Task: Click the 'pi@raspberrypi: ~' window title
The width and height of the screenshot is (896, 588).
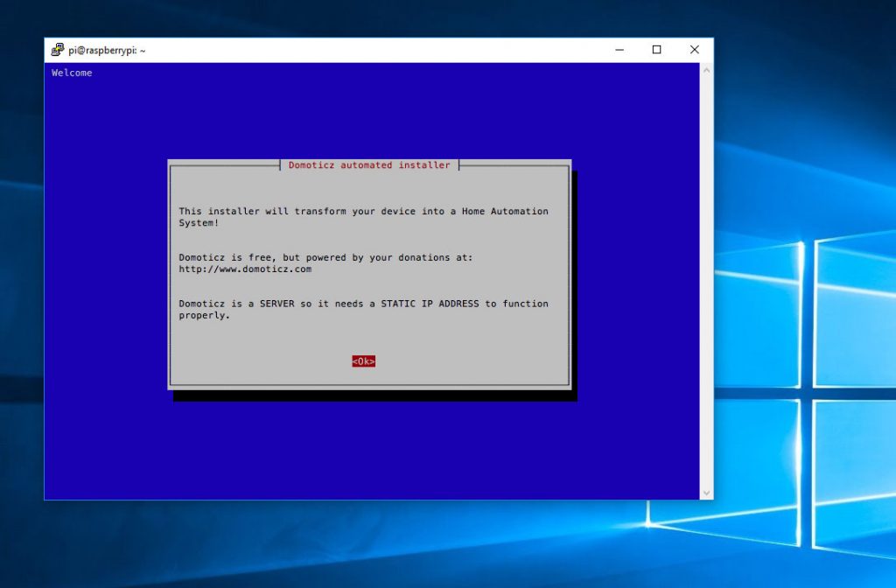Action: (x=107, y=50)
